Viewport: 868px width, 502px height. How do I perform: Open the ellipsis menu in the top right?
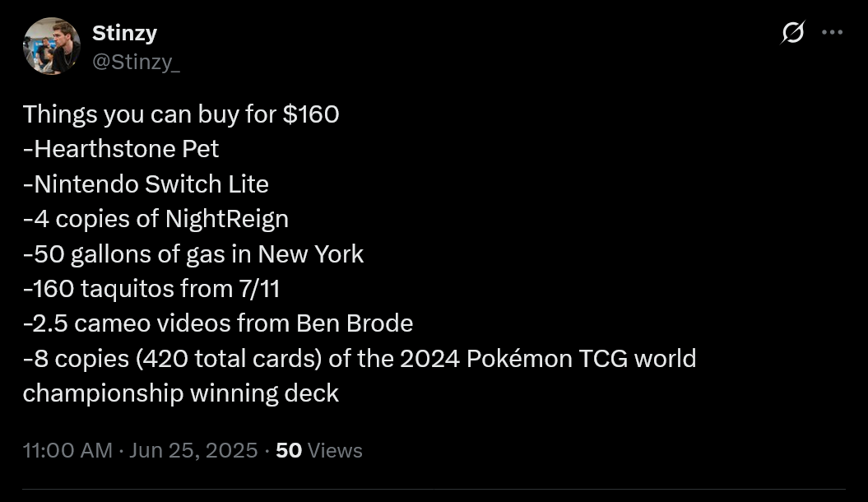833,32
